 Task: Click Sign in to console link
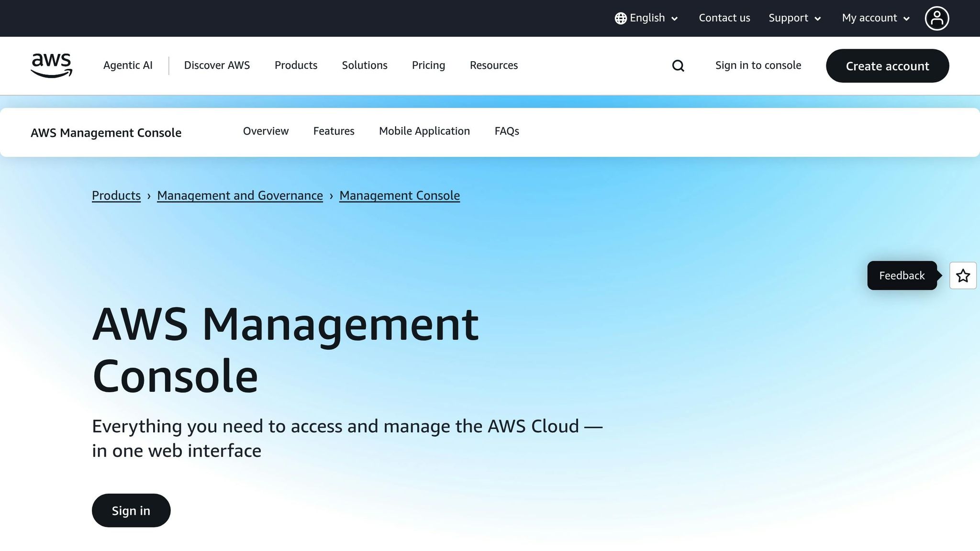pos(758,65)
